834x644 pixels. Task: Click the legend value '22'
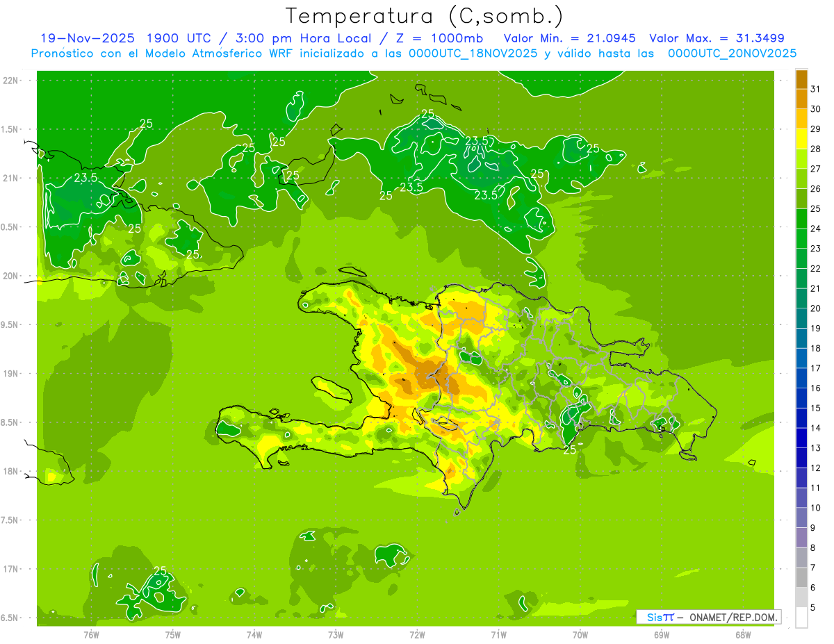click(816, 268)
